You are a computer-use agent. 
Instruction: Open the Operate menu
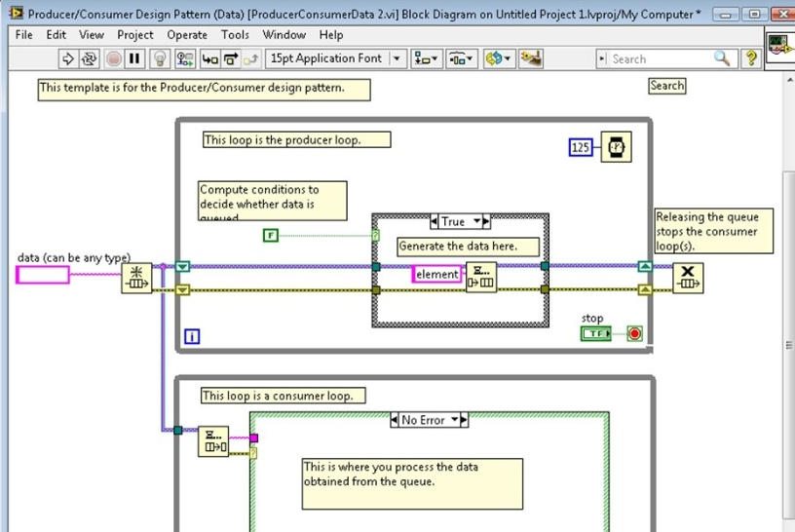pyautogui.click(x=187, y=34)
